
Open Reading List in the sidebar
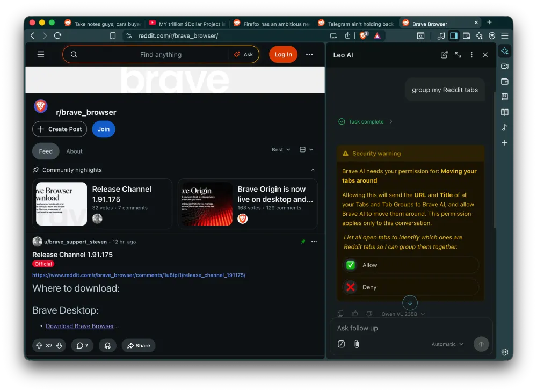click(x=504, y=112)
